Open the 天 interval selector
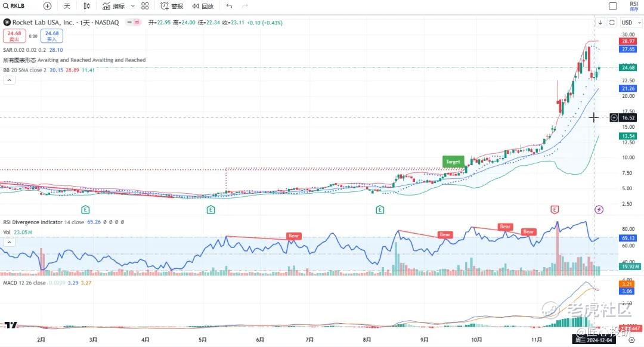The width and height of the screenshot is (644, 347). [x=67, y=6]
